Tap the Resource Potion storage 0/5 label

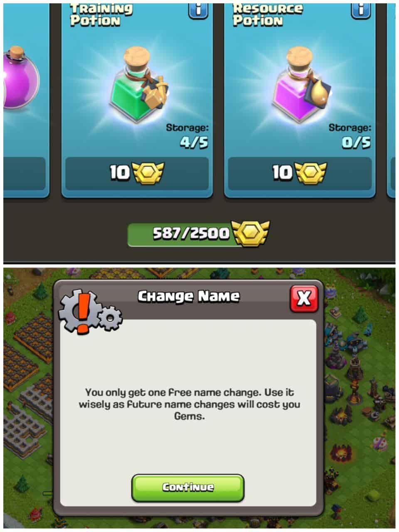[350, 136]
